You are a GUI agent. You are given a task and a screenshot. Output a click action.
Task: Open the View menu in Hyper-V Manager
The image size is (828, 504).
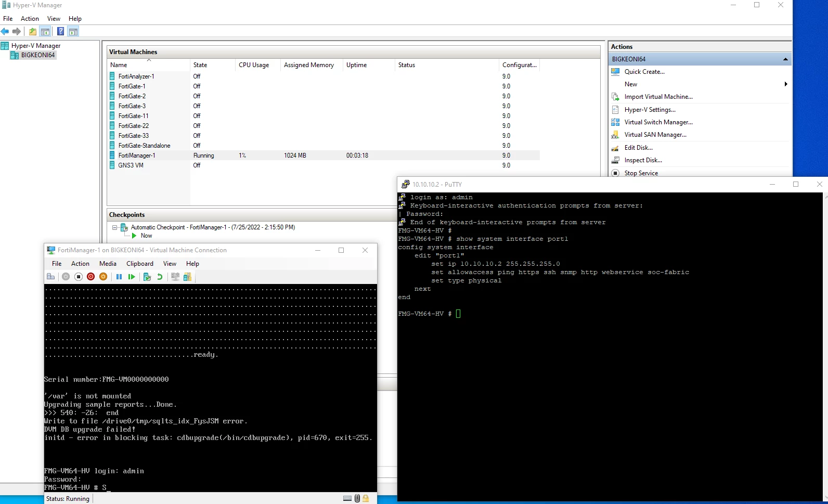point(54,19)
